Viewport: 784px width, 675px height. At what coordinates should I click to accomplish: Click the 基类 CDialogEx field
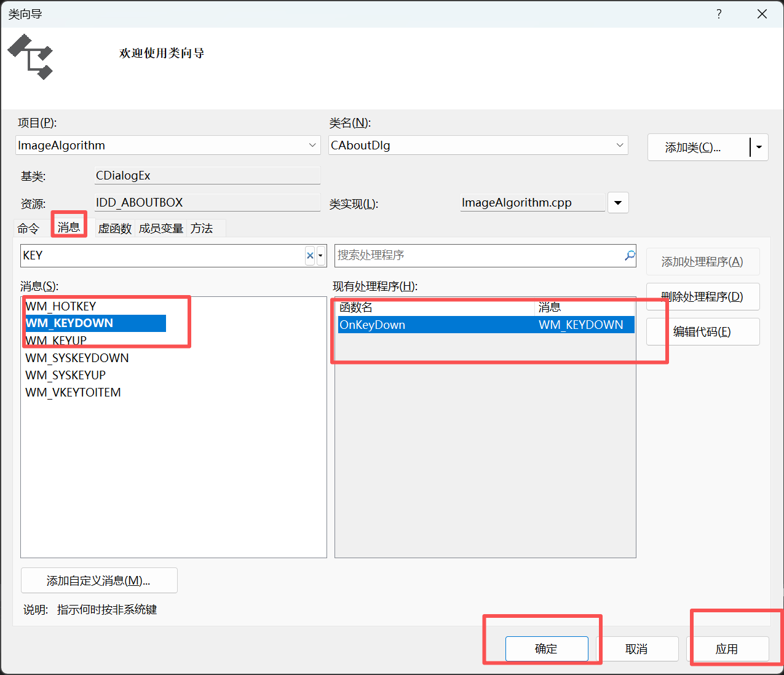(207, 176)
